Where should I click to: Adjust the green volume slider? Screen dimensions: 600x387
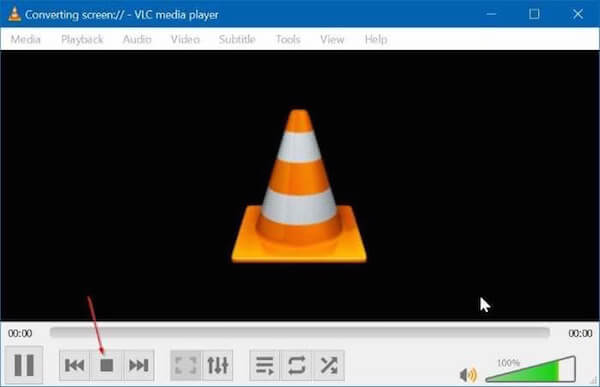(x=531, y=369)
